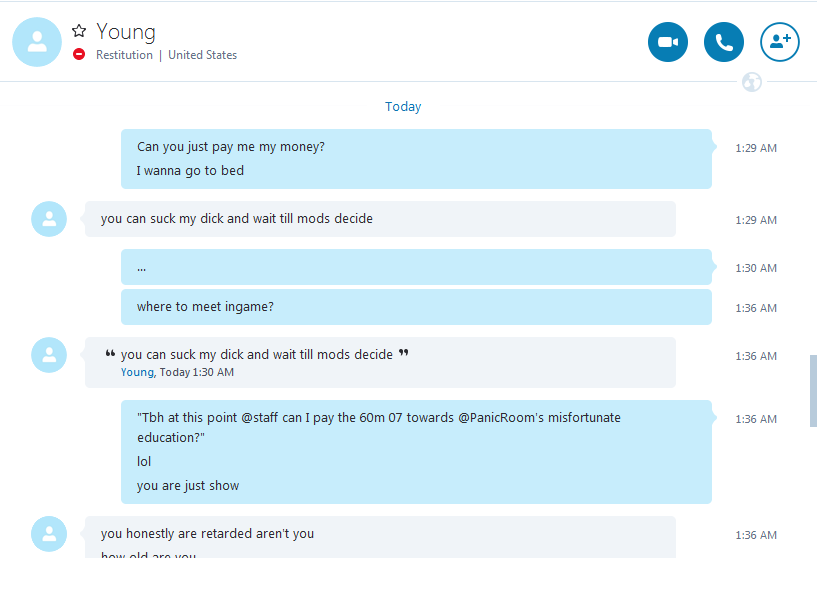Click the avatar beside the bottom incoming message
817x596 pixels.
[49, 534]
